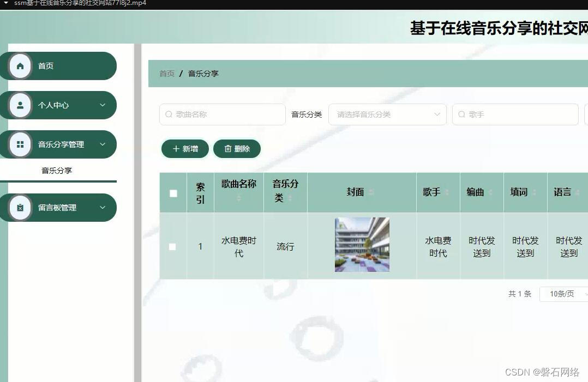Click the song name cell 水电费时代
The image size is (588, 382).
click(239, 247)
